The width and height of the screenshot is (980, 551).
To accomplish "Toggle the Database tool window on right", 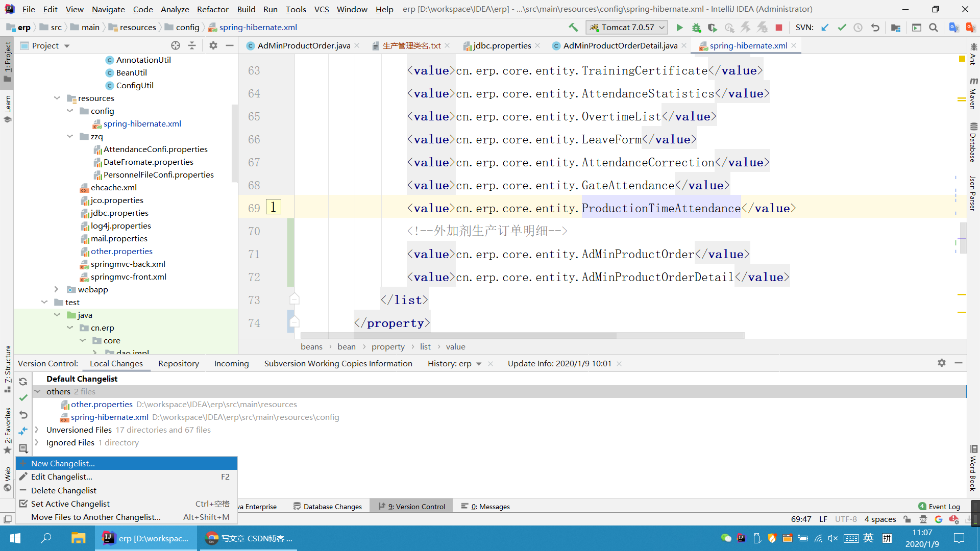I will (973, 143).
